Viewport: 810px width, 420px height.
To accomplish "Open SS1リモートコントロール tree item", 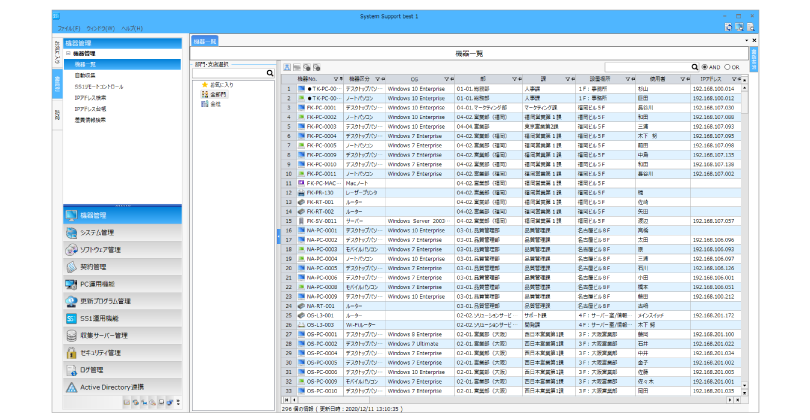I will tap(99, 87).
